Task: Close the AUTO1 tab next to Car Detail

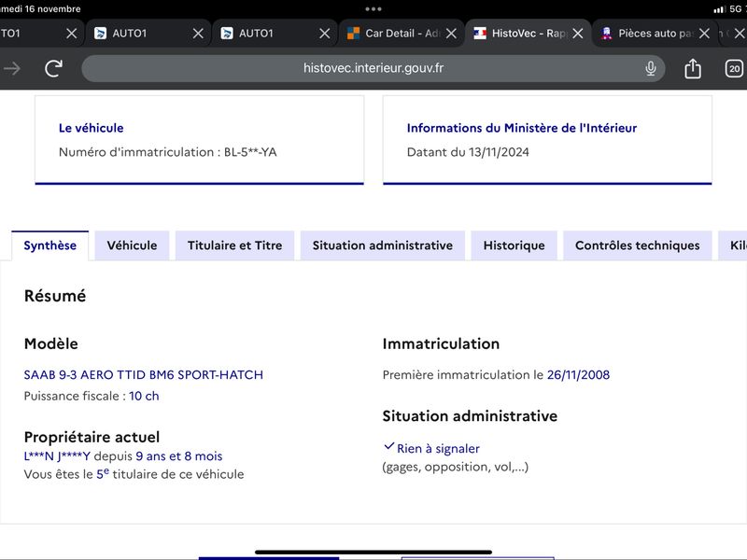Action: click(x=324, y=34)
